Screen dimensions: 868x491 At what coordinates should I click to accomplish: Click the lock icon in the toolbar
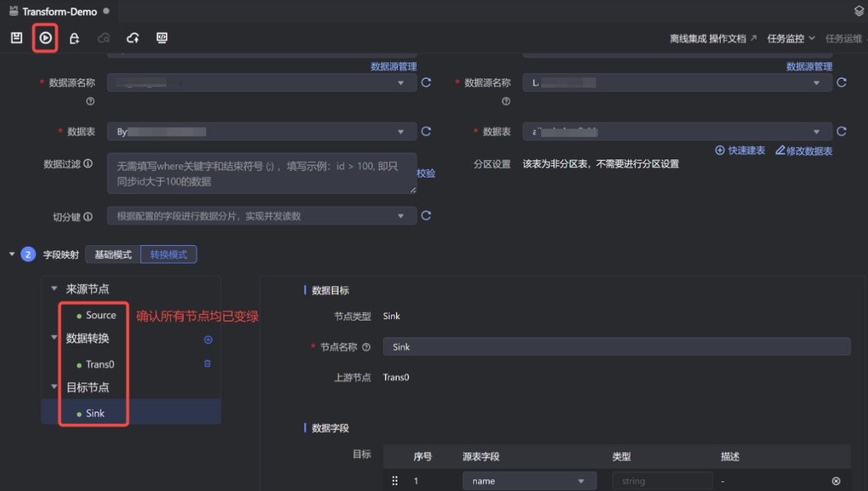pyautogui.click(x=74, y=38)
